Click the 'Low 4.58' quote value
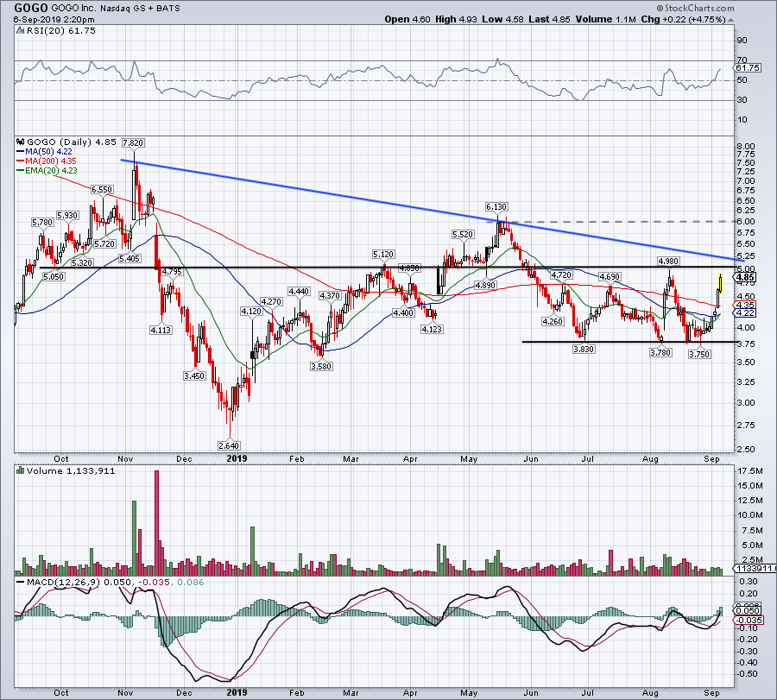 tap(503, 19)
